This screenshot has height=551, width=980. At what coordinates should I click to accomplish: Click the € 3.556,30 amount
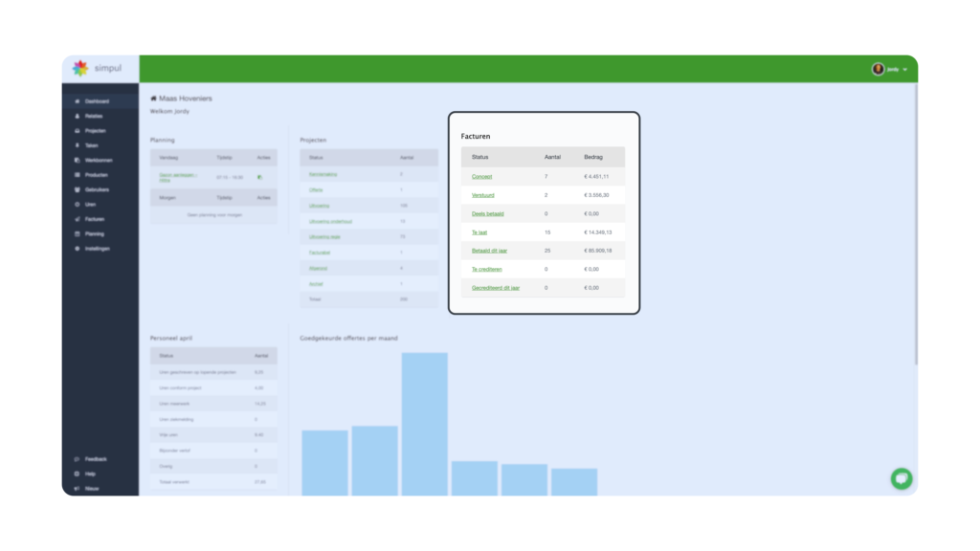pos(596,195)
